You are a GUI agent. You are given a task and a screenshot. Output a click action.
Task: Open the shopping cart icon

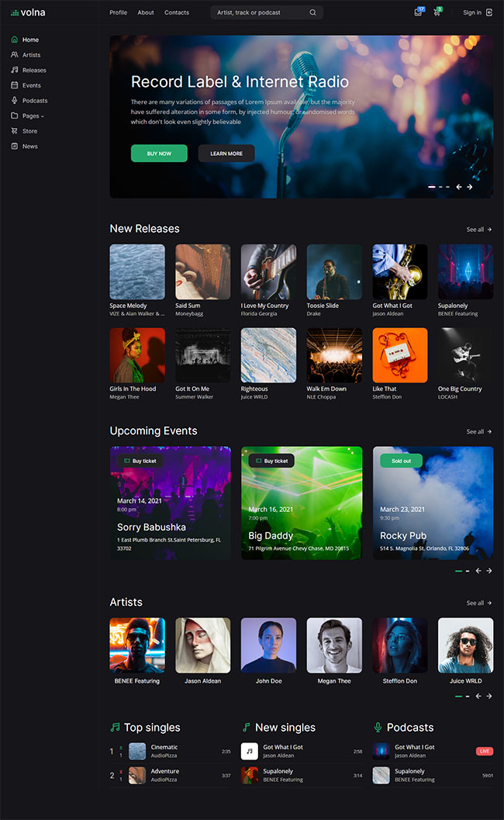pos(437,12)
